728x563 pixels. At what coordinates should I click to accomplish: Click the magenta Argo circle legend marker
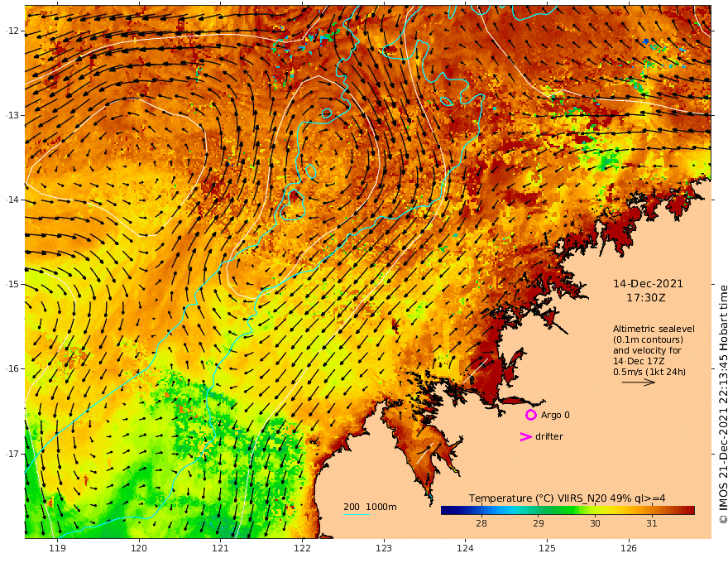(x=530, y=415)
